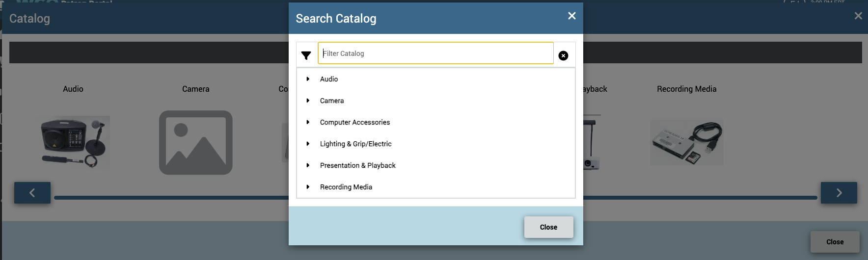Click the Audio label in Catalog carousel
Image resolution: width=868 pixels, height=260 pixels.
point(73,89)
